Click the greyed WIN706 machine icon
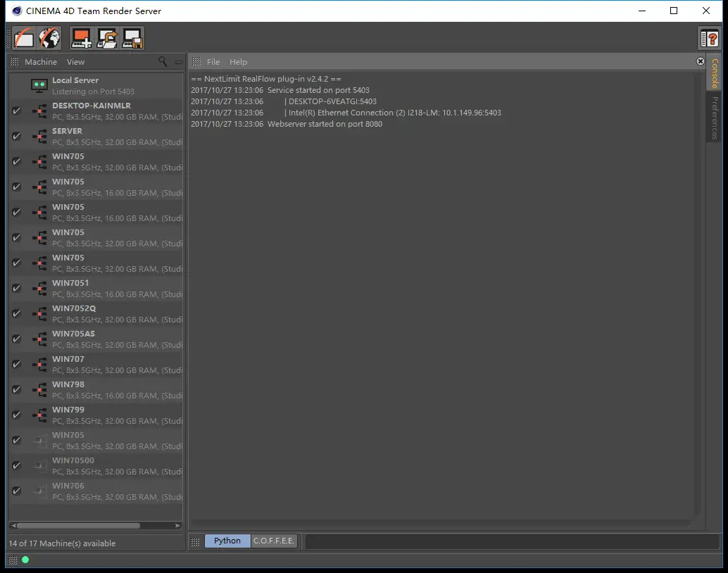This screenshot has width=728, height=573. 40,491
